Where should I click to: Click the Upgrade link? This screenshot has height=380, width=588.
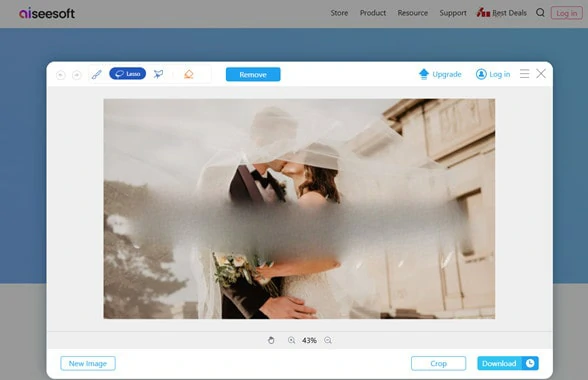[x=440, y=74]
